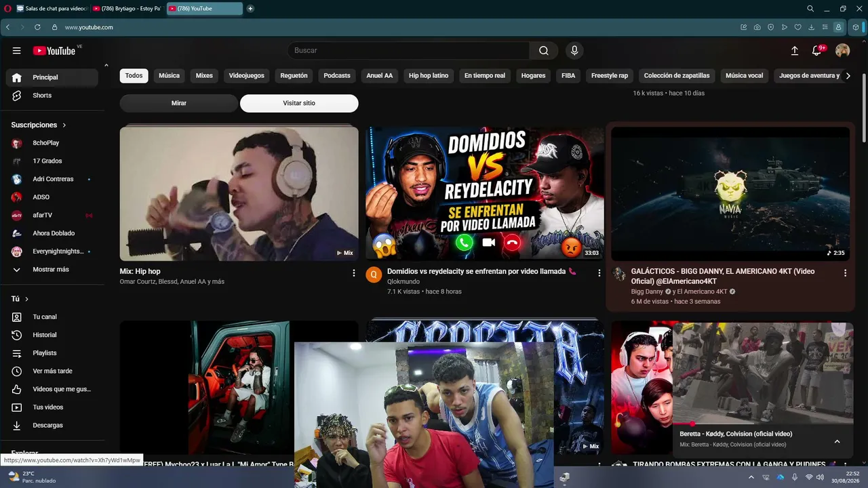Select the Todos filter chip
This screenshot has height=488, width=868.
click(x=134, y=76)
